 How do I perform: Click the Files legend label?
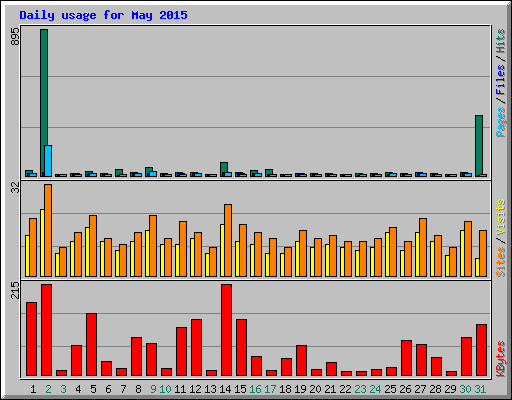click(500, 80)
